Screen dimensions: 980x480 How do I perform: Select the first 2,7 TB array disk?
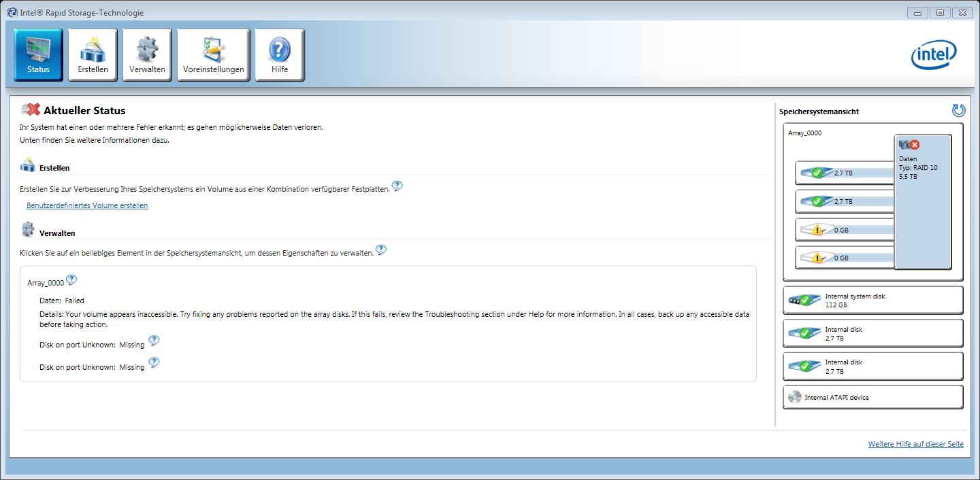pyautogui.click(x=845, y=173)
